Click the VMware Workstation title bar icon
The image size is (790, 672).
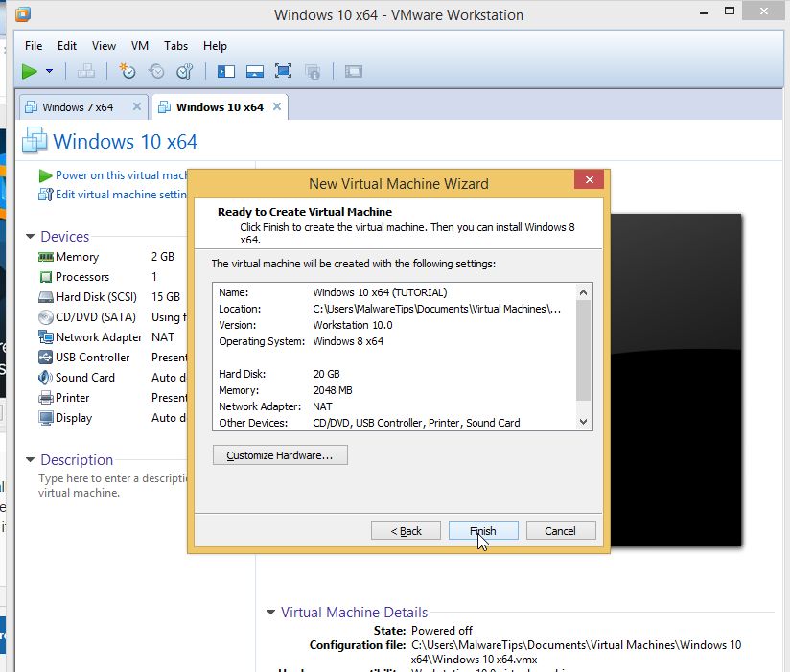[x=23, y=14]
